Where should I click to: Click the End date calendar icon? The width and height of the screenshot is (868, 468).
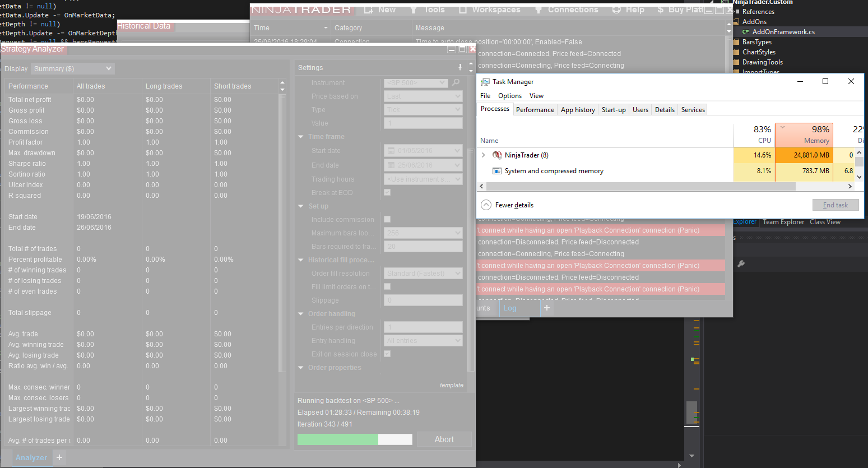(391, 165)
